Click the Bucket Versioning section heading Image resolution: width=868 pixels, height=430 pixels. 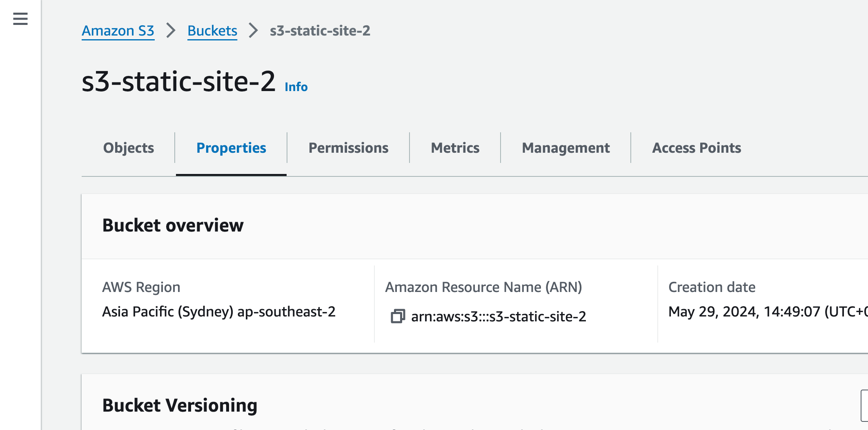180,405
